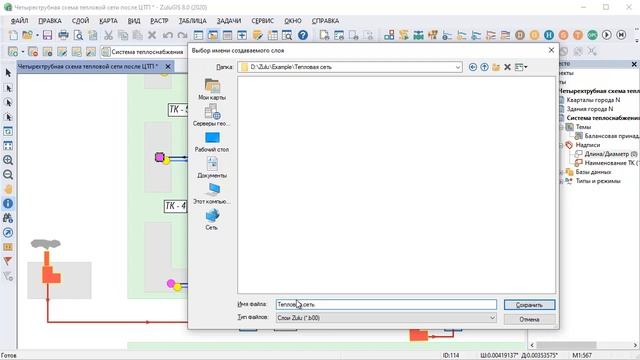640x360 pixels.
Task: Click the play arrow round toolbar icon
Action: [607, 35]
